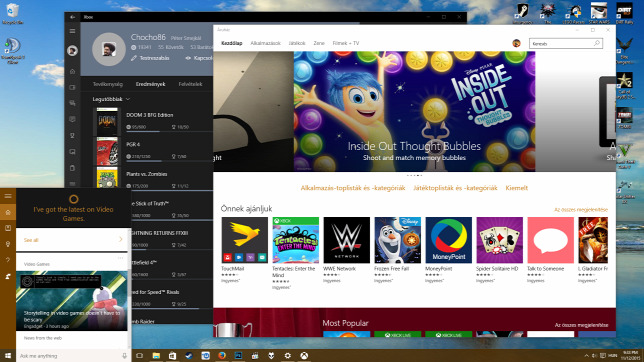This screenshot has width=644, height=362.
Task: Open the TouchMail app tile
Action: (x=244, y=250)
